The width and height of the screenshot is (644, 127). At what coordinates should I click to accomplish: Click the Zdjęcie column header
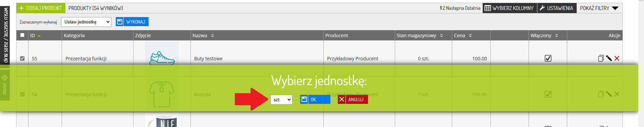coord(143,36)
